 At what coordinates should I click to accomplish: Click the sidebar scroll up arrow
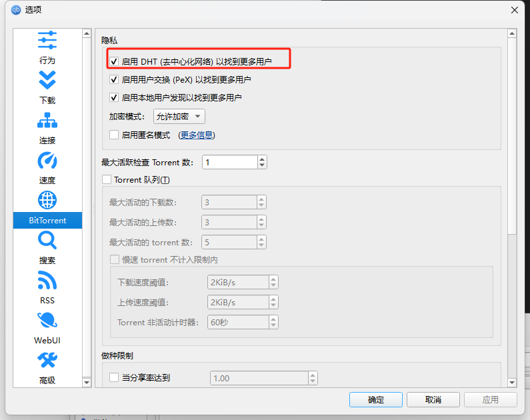87,33
